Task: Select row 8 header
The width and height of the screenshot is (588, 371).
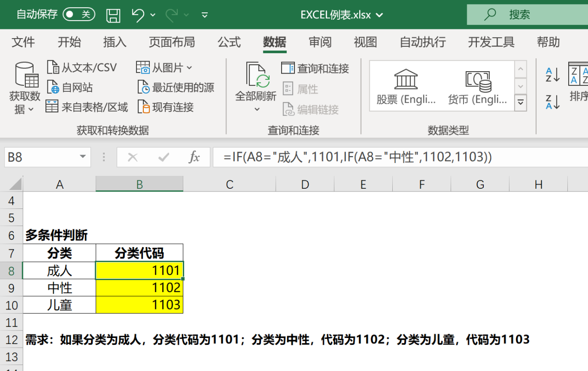Action: click(x=11, y=270)
